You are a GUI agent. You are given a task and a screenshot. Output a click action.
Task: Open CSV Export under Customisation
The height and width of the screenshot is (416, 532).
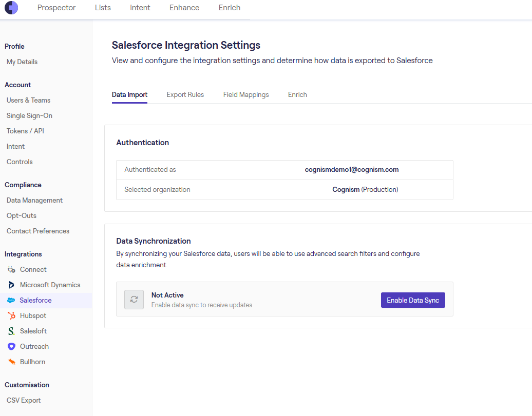coord(24,400)
